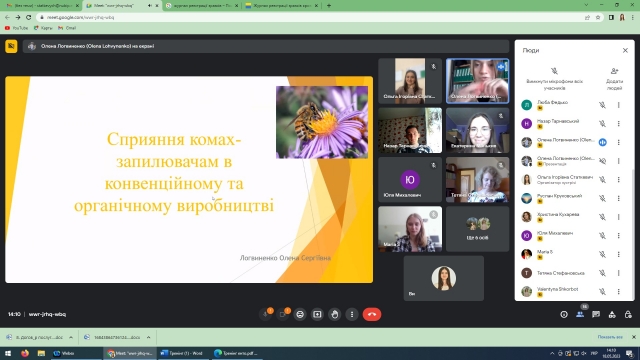Mute Ольга Ігорівна Статкевич's microphone icon
The width and height of the screenshot is (640, 360).
(x=602, y=180)
